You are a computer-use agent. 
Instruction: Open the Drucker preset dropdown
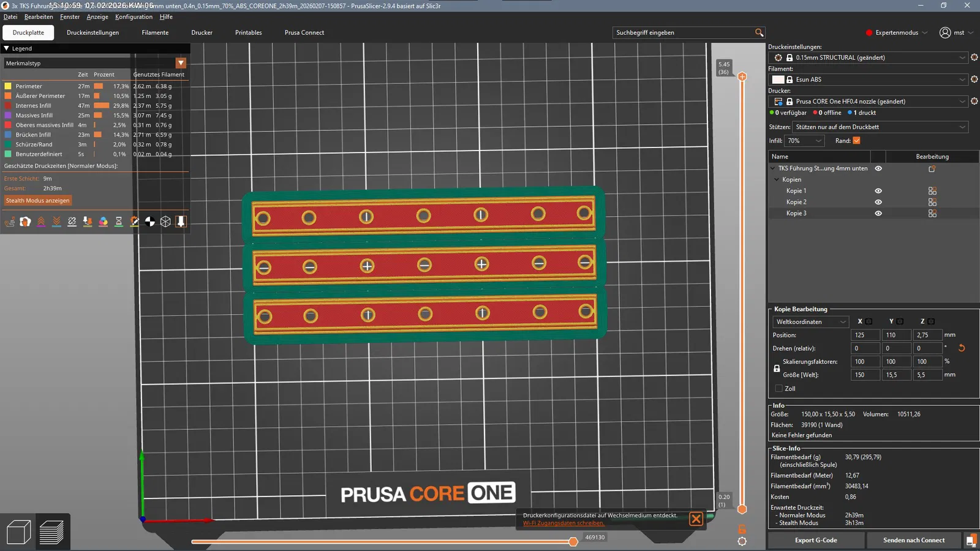click(867, 102)
